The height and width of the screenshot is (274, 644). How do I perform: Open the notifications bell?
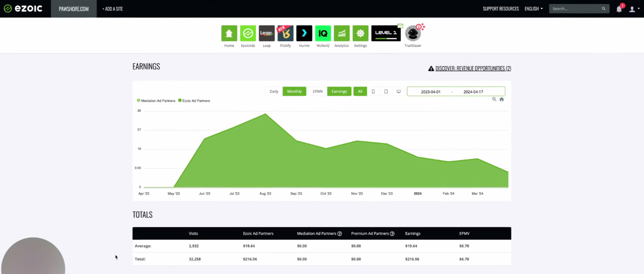(619, 9)
